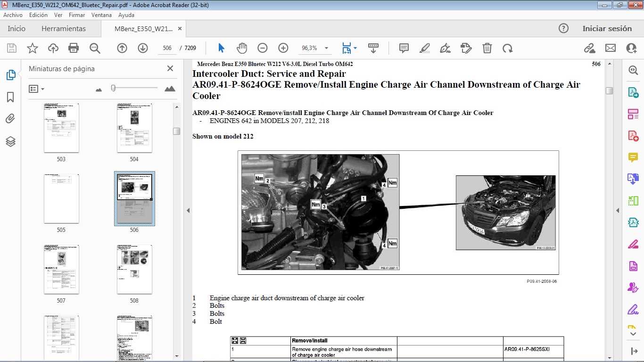The width and height of the screenshot is (644, 362).
Task: Click the scrolling mode tool icon
Action: pos(373,48)
